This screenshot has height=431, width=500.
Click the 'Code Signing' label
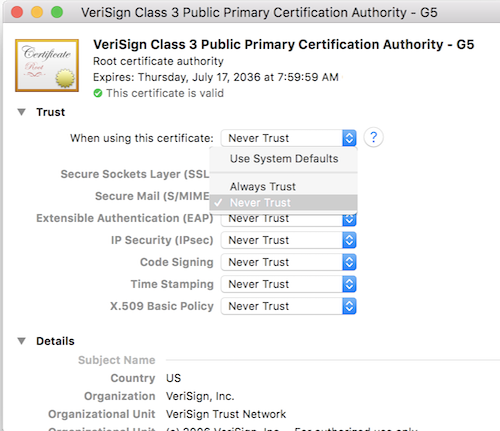click(177, 262)
